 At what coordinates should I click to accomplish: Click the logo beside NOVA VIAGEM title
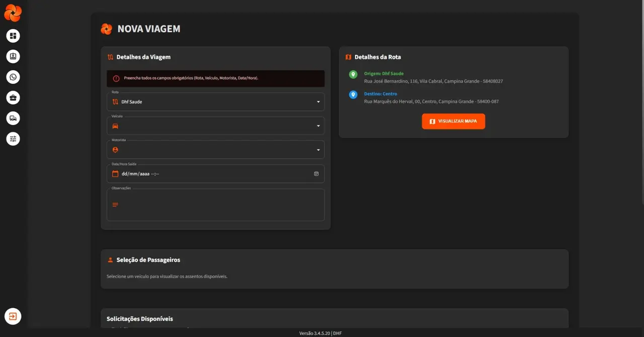pyautogui.click(x=106, y=29)
